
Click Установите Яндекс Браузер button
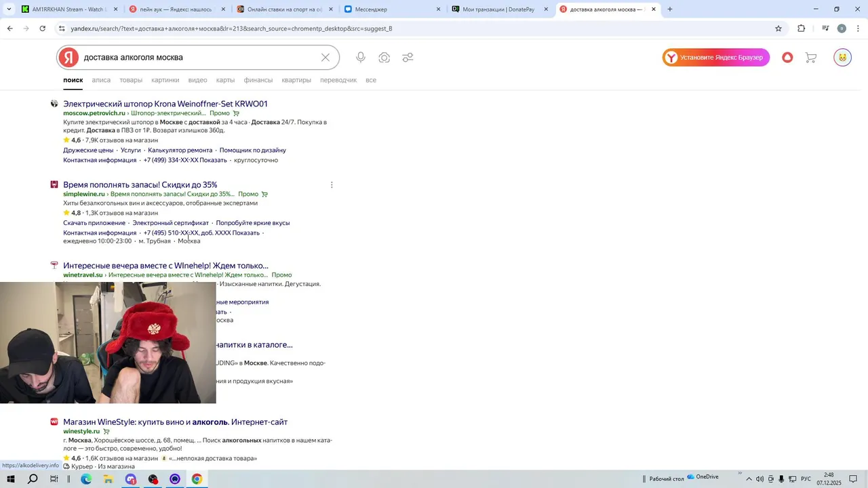click(716, 58)
